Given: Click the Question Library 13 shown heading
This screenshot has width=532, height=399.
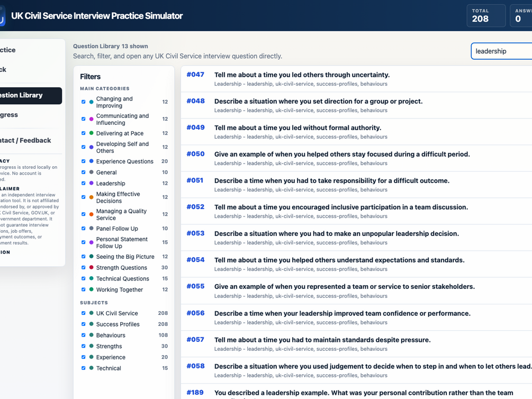Looking at the screenshot, I should pyautogui.click(x=111, y=46).
